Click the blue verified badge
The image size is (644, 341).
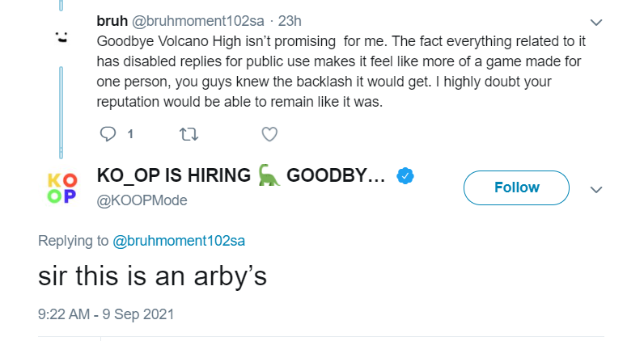pos(405,176)
